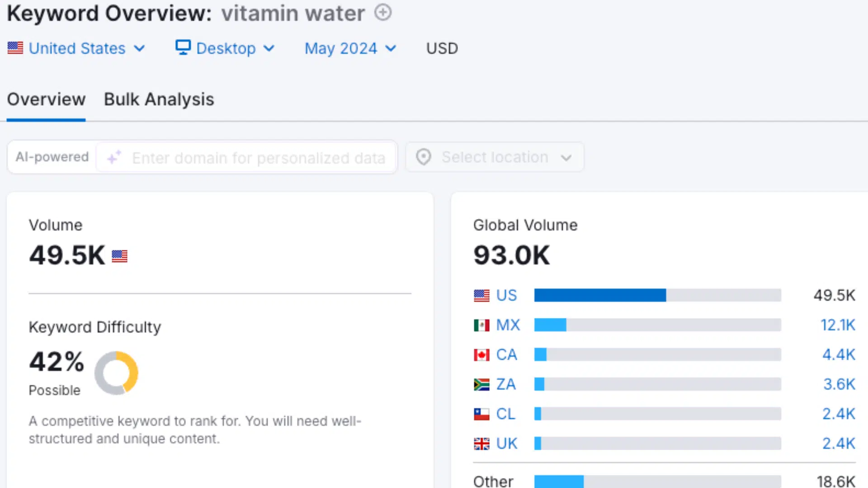This screenshot has width=868, height=488.
Task: Click the Keyword Difficulty donut chart
Action: pos(117,373)
